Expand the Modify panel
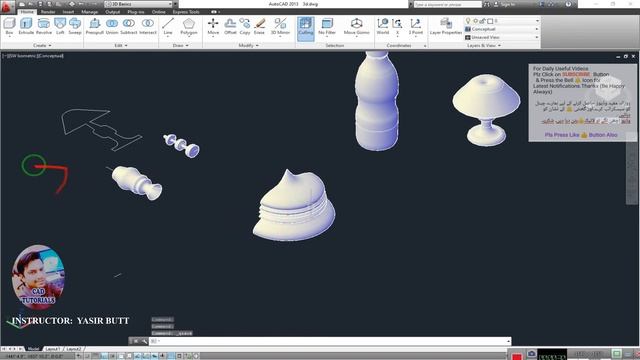The height and width of the screenshot is (360, 640). tap(248, 45)
